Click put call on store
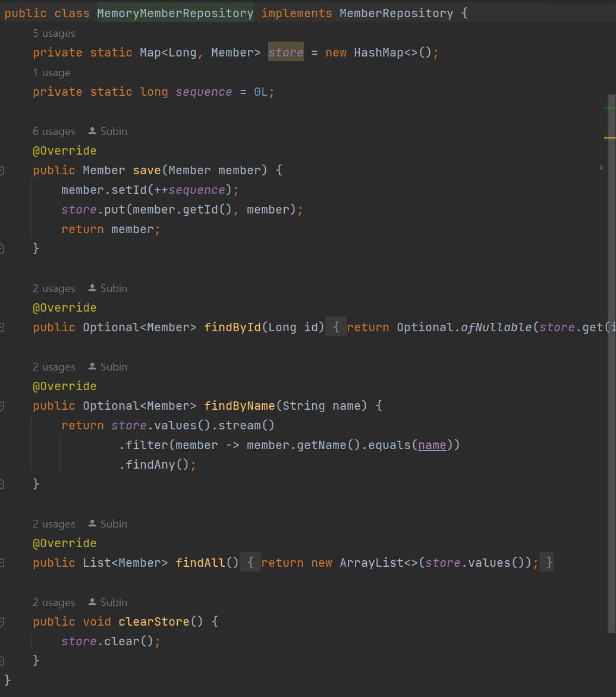Image resolution: width=616 pixels, height=697 pixels. (115, 209)
